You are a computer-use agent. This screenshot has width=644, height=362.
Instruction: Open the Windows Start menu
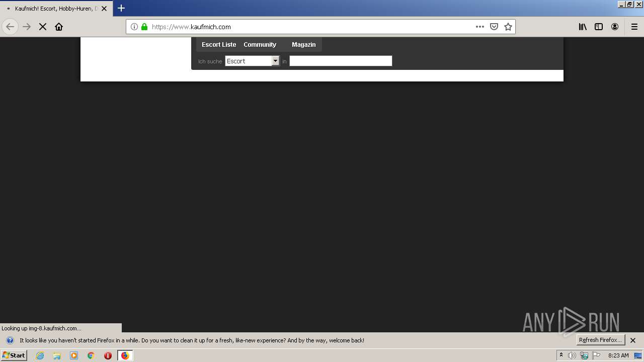14,355
